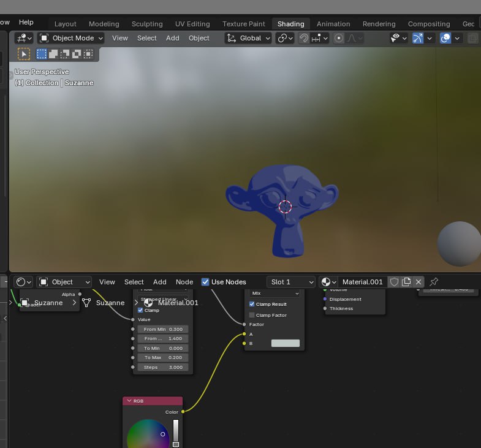
Task: Click the Steps value field
Action: (x=163, y=367)
